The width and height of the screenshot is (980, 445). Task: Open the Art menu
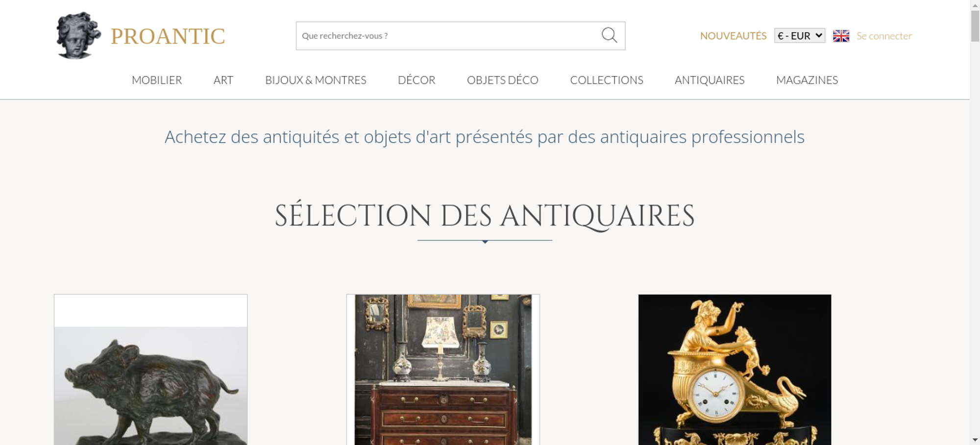pos(223,80)
